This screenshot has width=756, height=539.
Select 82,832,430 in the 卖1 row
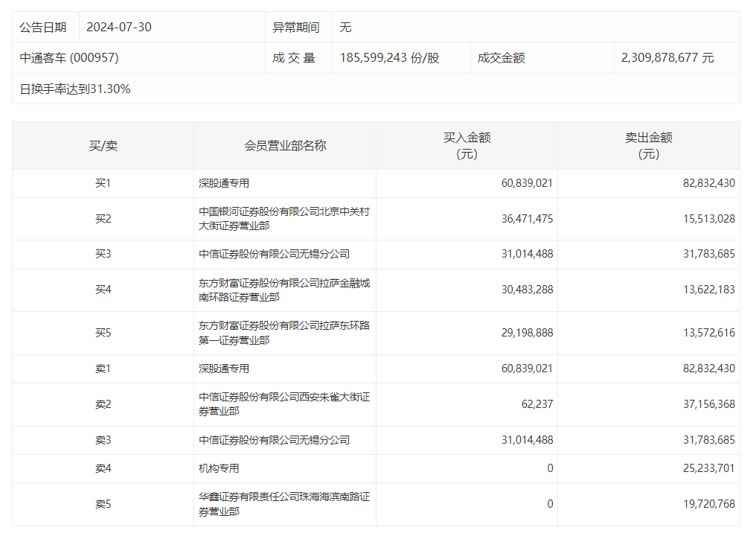tap(708, 369)
